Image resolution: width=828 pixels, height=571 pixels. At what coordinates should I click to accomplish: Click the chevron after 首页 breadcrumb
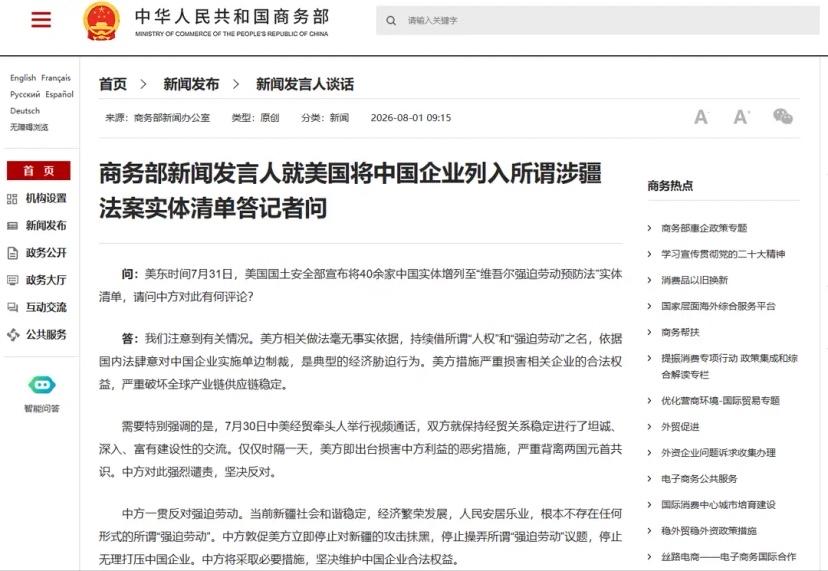click(x=143, y=84)
